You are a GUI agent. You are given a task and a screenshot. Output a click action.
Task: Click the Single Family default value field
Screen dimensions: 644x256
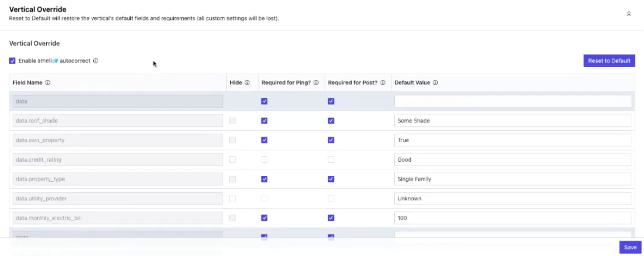512,179
